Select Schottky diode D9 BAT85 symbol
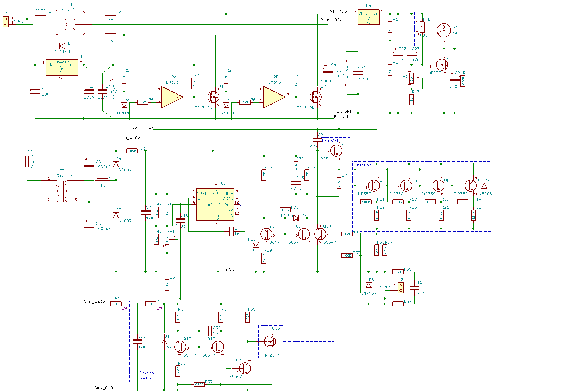This screenshot has height=392, width=575. coord(296,218)
